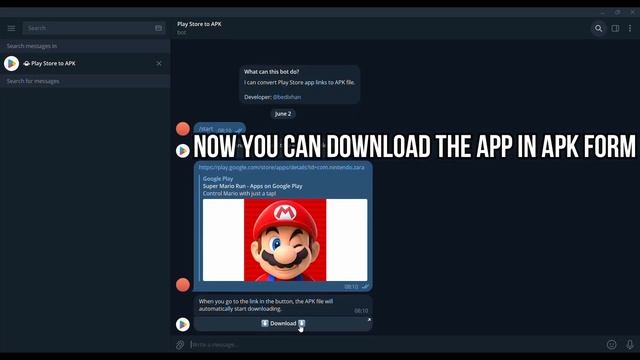Screen dimensions: 640x360
Task: Click 'Control Mario with just a tap!' text
Action: pos(240,193)
